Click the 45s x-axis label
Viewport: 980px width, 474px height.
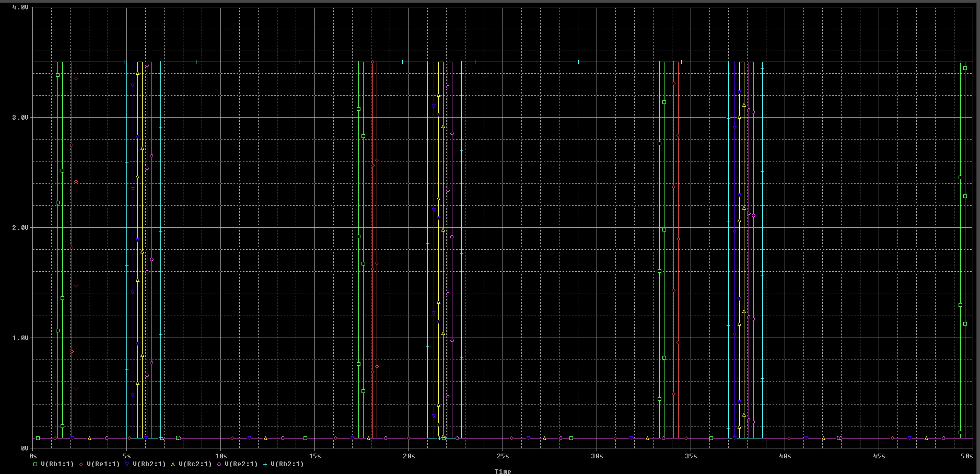click(879, 456)
